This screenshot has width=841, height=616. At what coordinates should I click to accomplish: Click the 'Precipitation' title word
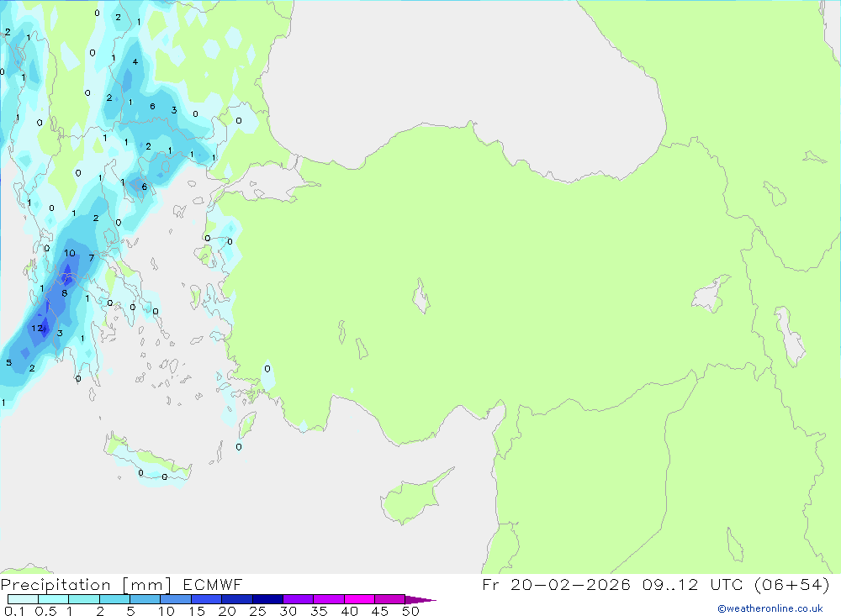coord(56,585)
